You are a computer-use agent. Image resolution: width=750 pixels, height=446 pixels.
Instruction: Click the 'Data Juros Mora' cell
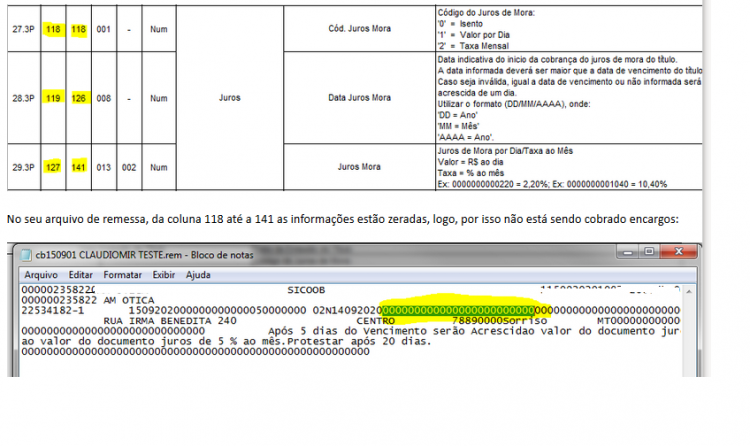coord(359,98)
